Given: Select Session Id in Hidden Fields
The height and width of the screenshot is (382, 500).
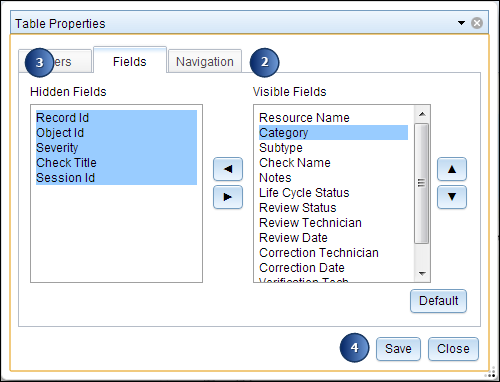Looking at the screenshot, I should pos(116,178).
